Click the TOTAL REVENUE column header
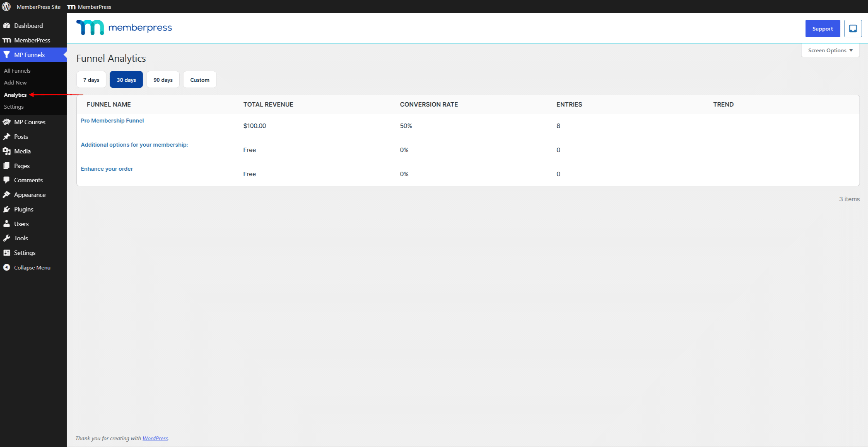Image resolution: width=868 pixels, height=447 pixels. click(x=268, y=104)
